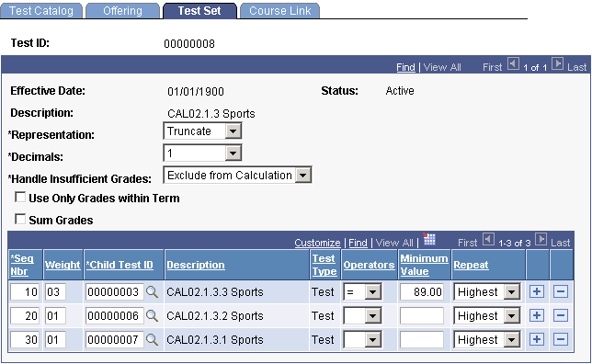Open the Representation dropdown showing Truncate
Image resolution: width=592 pixels, height=364 pixels.
coord(202,131)
